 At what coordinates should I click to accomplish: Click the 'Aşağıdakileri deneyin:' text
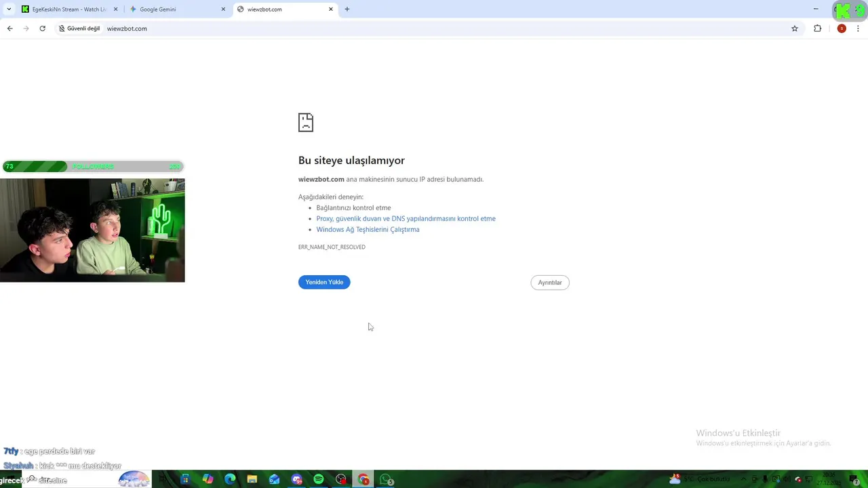click(331, 197)
